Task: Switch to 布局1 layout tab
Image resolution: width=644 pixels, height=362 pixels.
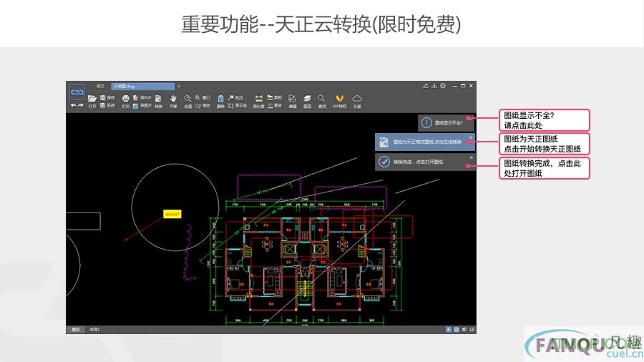Action: click(95, 330)
